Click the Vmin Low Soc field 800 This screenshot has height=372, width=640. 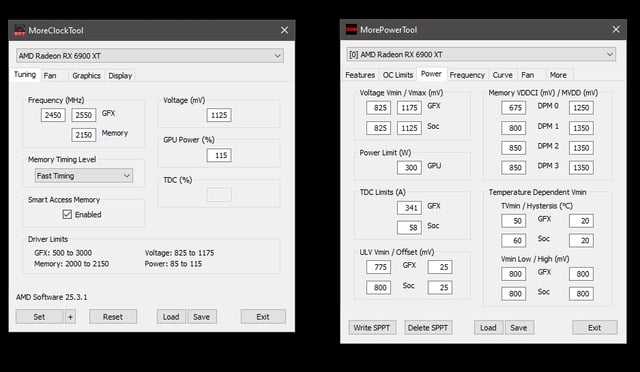(513, 294)
